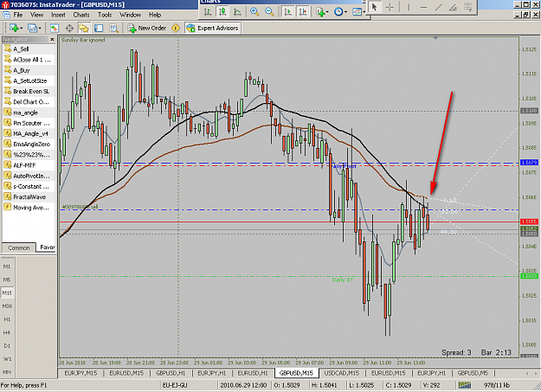541x392 pixels.
Task: Open the New Chart dropdown
Action: click(x=16, y=28)
